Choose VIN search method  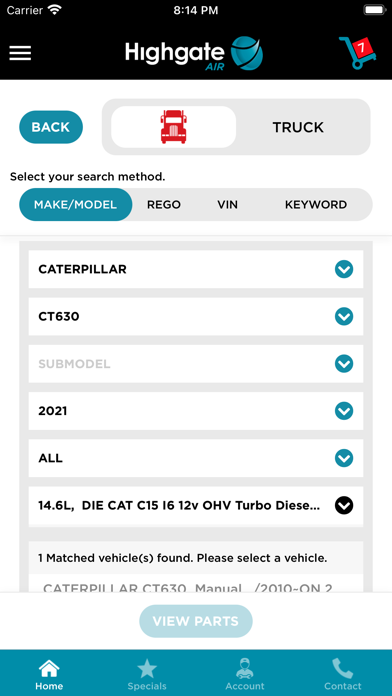tap(228, 205)
